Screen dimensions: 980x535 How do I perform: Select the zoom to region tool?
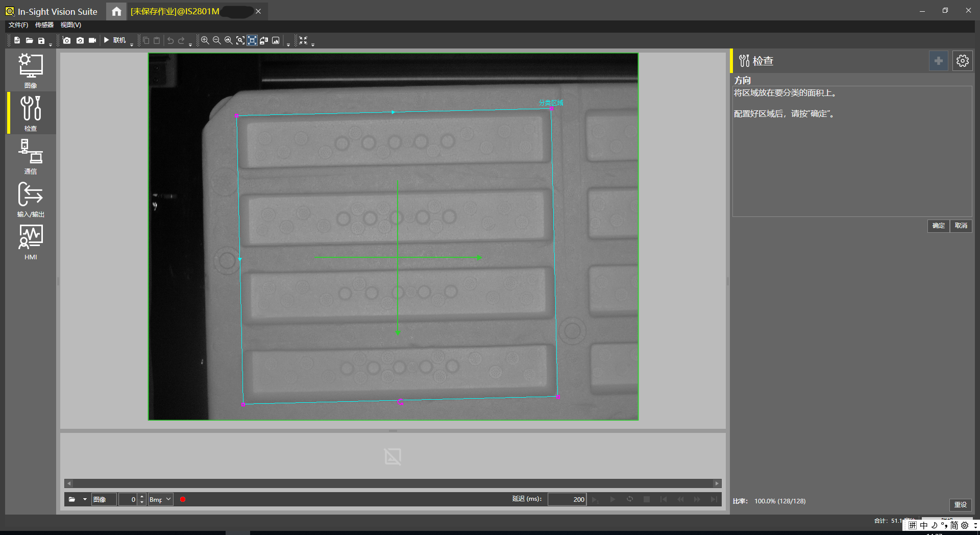240,40
